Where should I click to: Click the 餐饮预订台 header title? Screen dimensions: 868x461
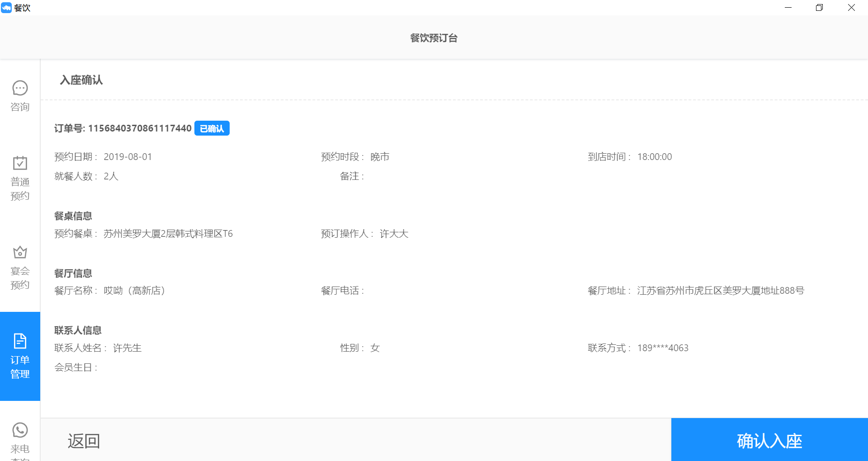click(x=434, y=38)
